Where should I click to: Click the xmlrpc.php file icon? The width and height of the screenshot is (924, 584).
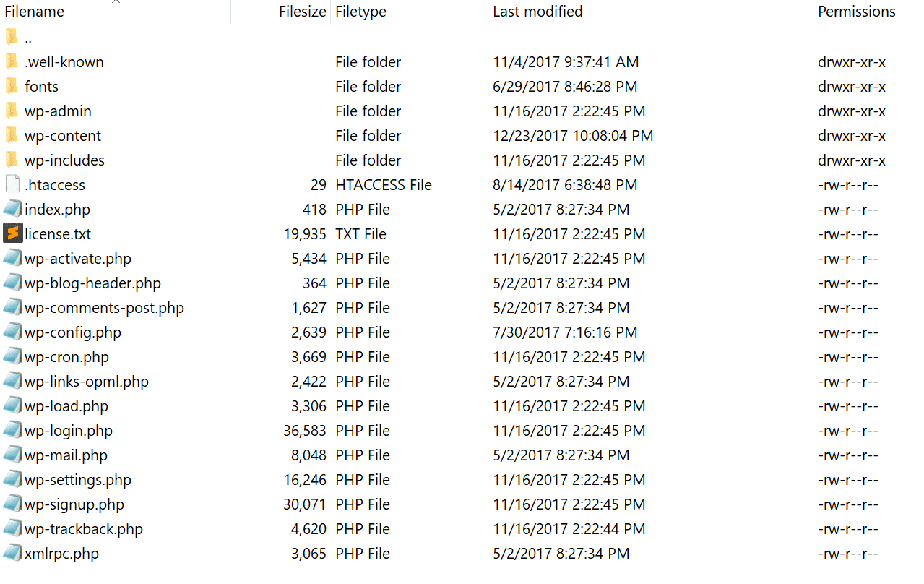pyautogui.click(x=12, y=553)
